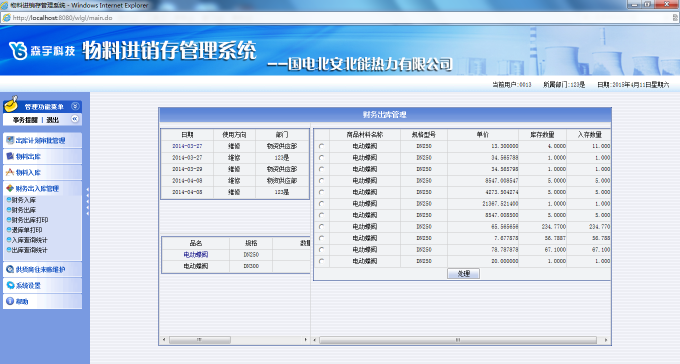Select the 财务出入库管理 section icon
This screenshot has width=680, height=364.
(x=10, y=188)
